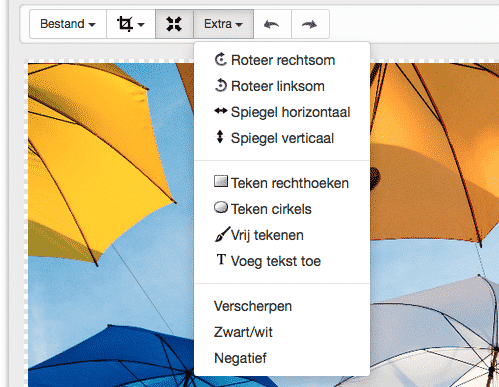Pick Teken rechthoeken tool

click(x=282, y=183)
